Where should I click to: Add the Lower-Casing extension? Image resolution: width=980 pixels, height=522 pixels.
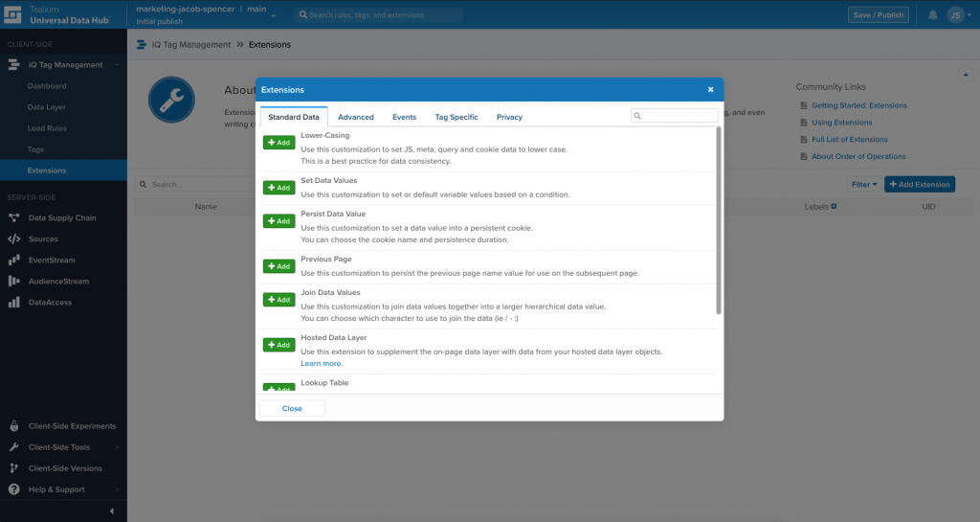[x=279, y=143]
